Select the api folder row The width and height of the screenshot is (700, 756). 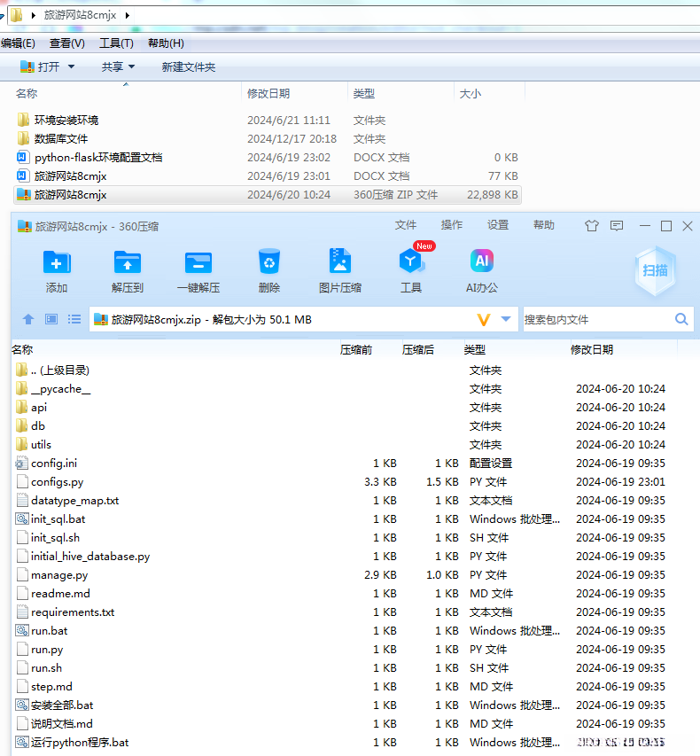[x=345, y=408]
